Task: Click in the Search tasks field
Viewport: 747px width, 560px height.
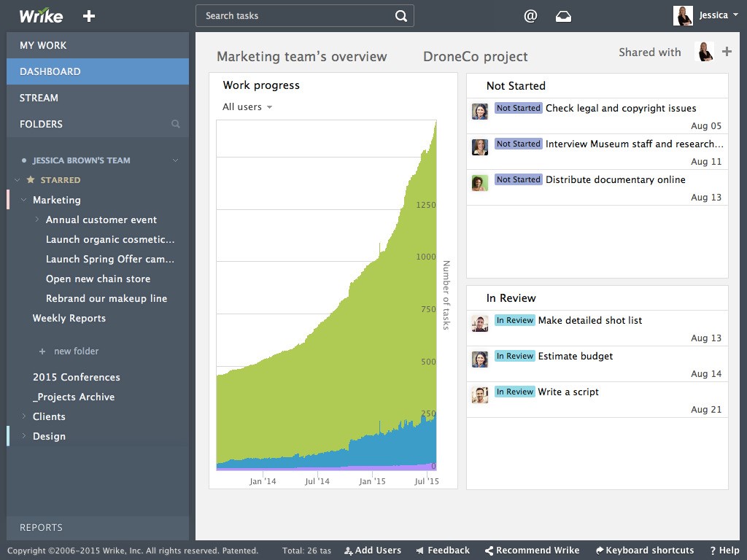Action: (x=295, y=16)
